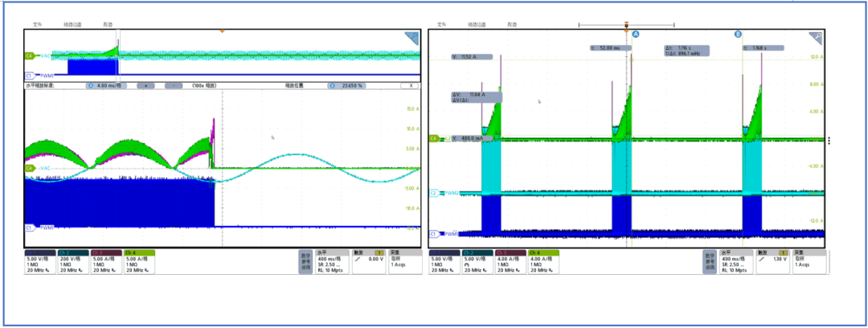The width and height of the screenshot is (868, 328).
Task: Open the Utility menu in right scope
Action: 477,24
